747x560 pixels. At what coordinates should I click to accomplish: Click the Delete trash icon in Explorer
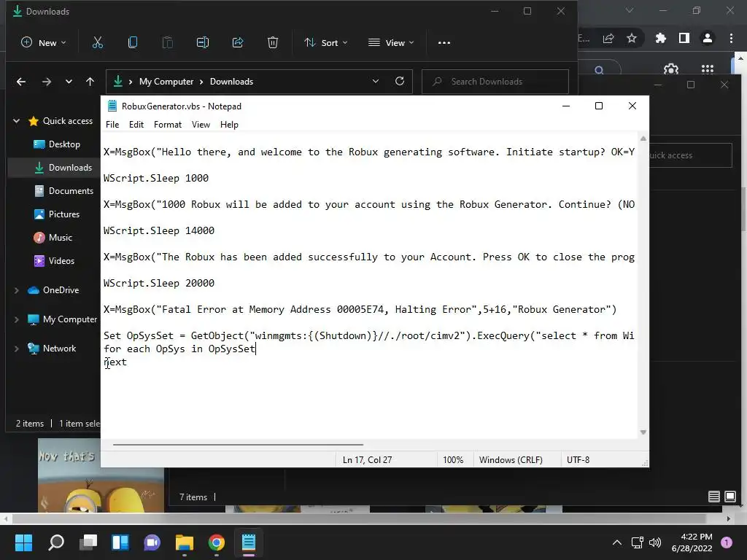click(273, 43)
